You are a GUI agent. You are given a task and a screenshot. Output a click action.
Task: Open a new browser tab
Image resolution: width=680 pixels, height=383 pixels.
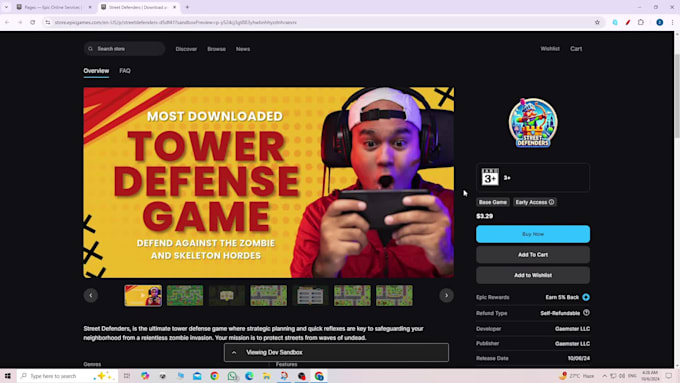click(x=187, y=7)
